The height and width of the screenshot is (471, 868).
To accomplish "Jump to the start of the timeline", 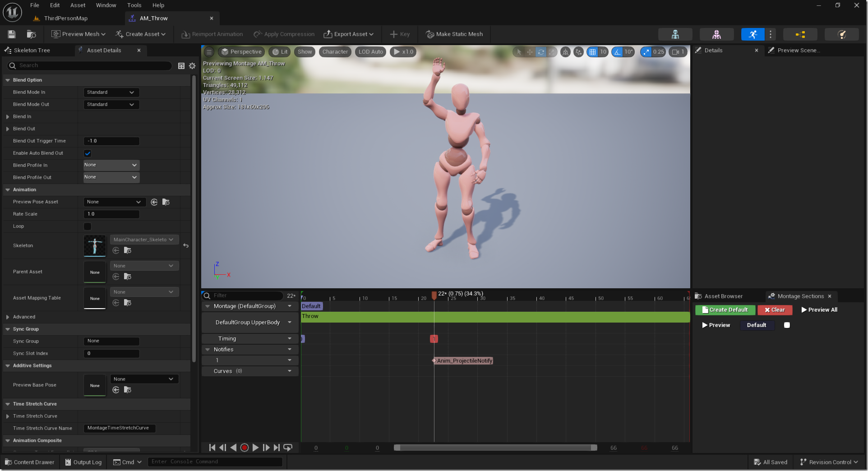I will (x=212, y=448).
